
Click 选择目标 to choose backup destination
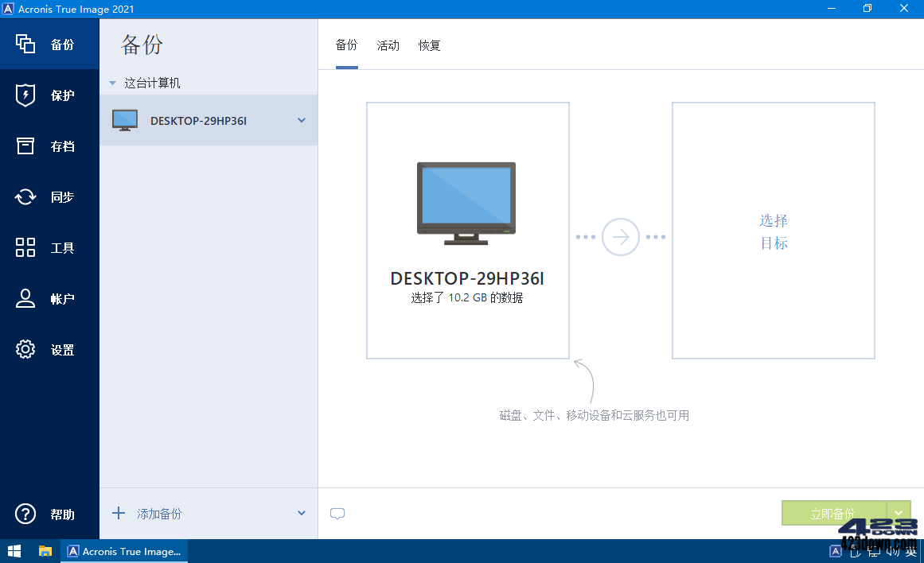click(773, 231)
